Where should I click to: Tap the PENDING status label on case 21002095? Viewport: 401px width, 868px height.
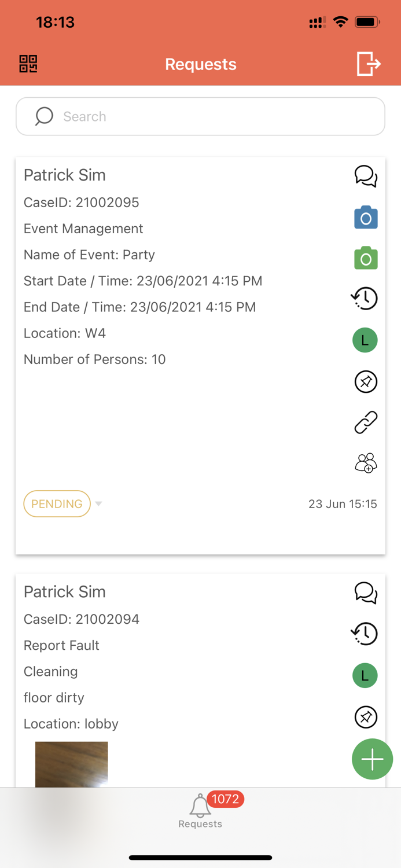click(57, 503)
